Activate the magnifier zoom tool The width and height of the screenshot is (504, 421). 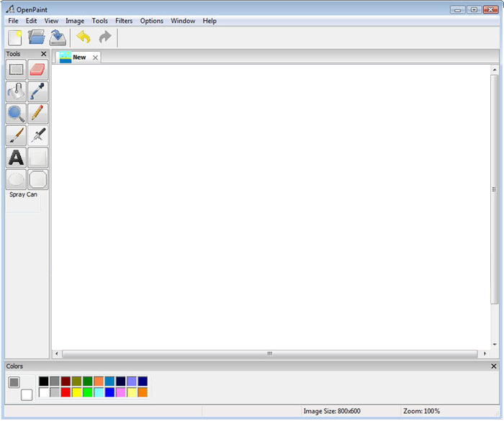tap(16, 114)
